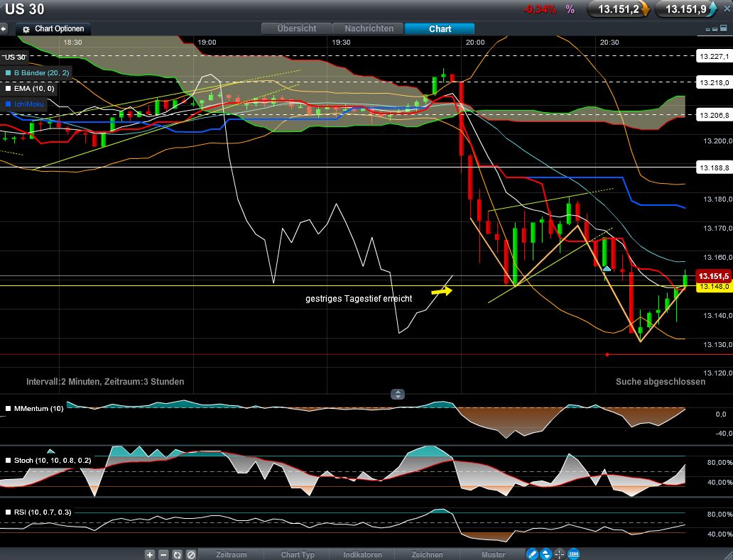The height and width of the screenshot is (560, 733).
Task: Zoom out with the minus icon
Action: 163,555
